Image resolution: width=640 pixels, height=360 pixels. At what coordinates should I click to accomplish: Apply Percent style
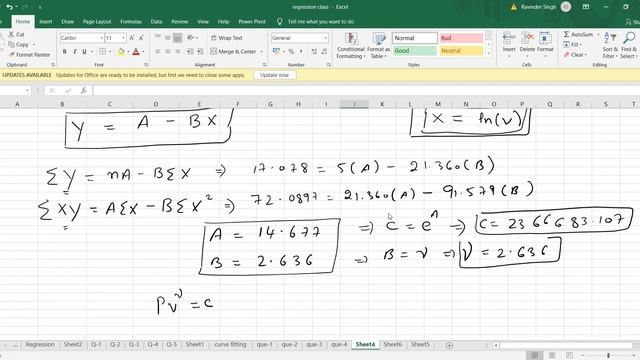coord(291,51)
